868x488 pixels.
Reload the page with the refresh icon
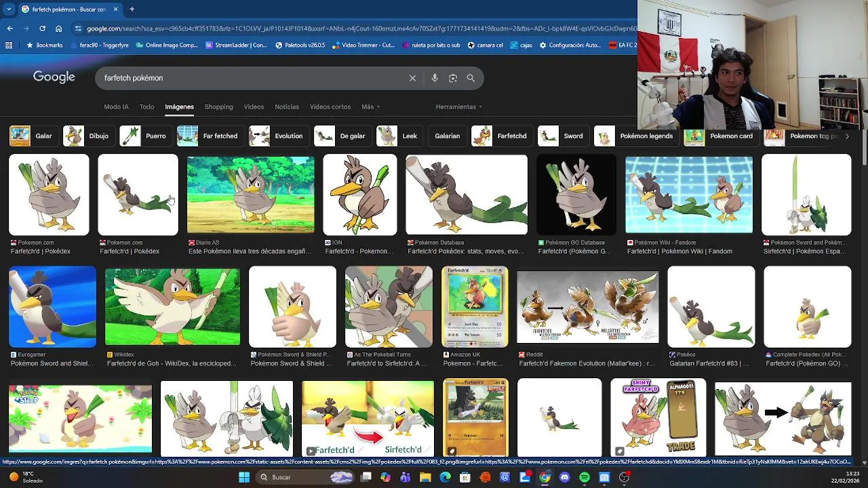42,28
